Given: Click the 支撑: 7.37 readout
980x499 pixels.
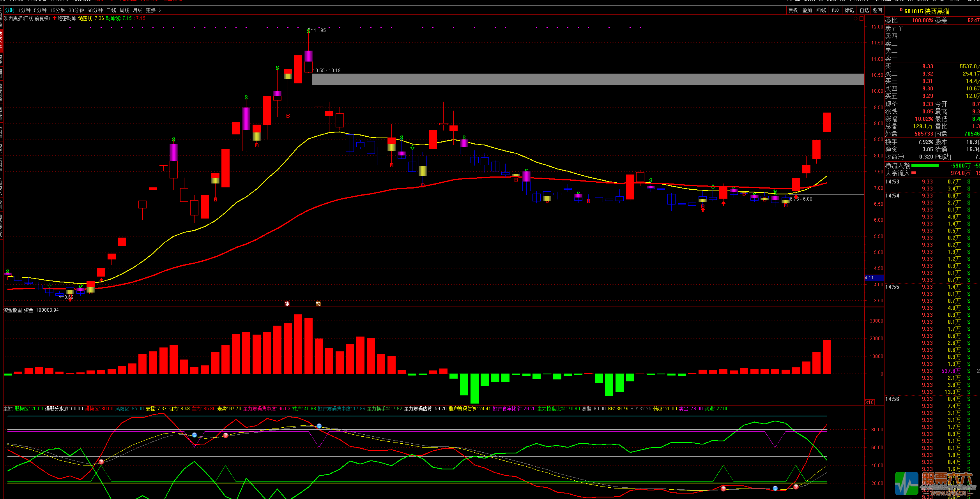Looking at the screenshot, I should [156, 409].
